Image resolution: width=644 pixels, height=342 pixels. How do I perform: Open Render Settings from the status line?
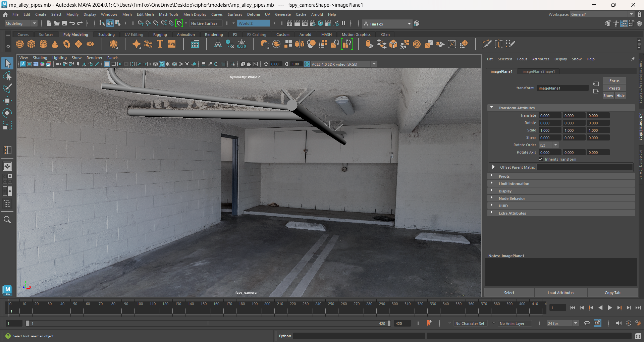pyautogui.click(x=312, y=23)
